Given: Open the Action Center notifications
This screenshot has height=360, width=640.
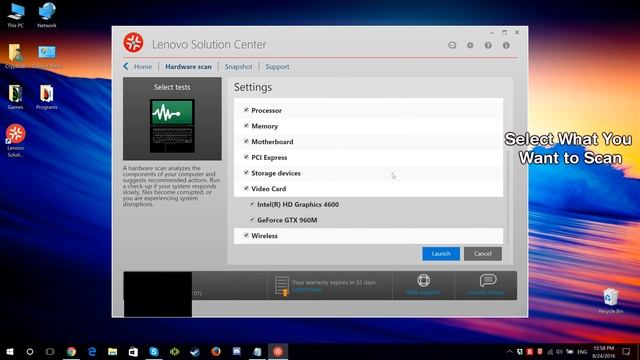Looking at the screenshot, I should (x=626, y=351).
